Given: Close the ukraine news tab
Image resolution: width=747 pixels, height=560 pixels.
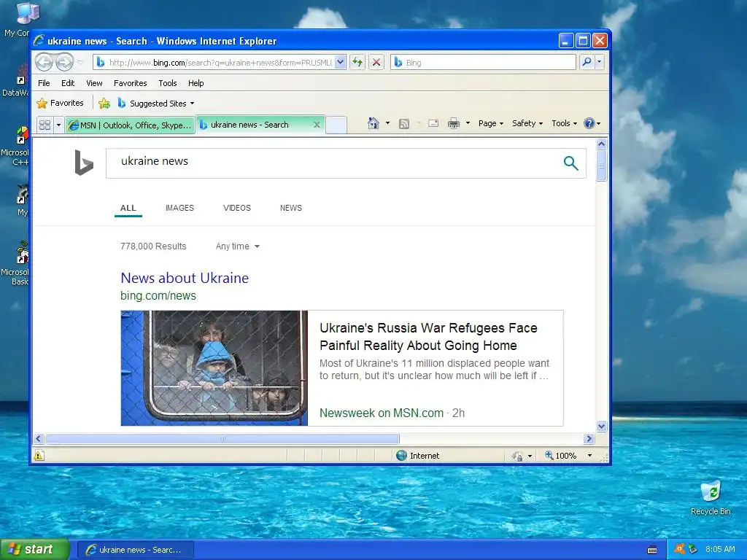Looking at the screenshot, I should 317,125.
